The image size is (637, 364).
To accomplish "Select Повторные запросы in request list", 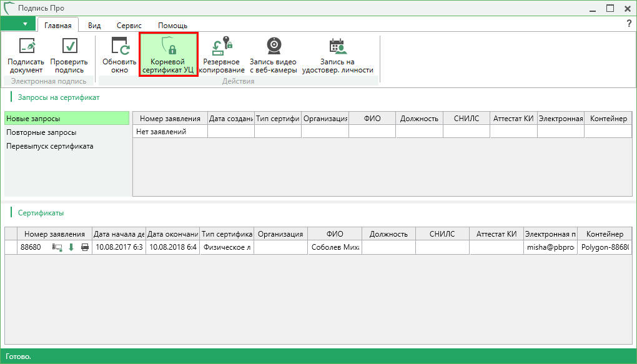I will click(x=41, y=132).
